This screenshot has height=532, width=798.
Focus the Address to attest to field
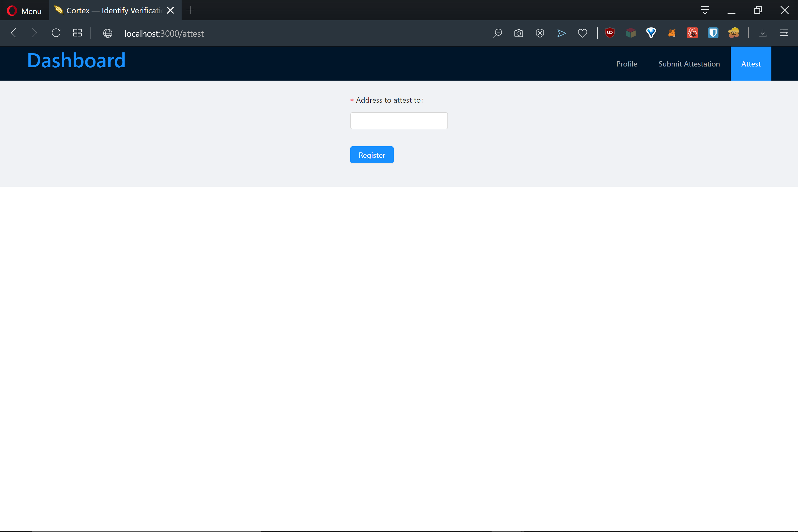tap(399, 121)
